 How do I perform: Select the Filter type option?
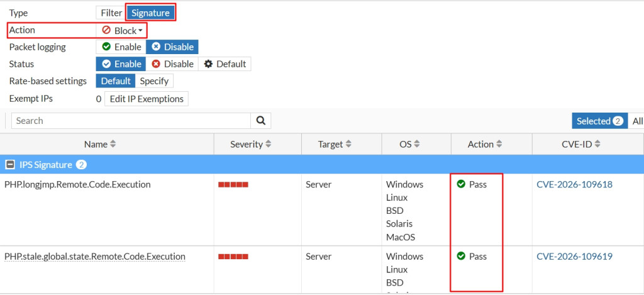[111, 13]
